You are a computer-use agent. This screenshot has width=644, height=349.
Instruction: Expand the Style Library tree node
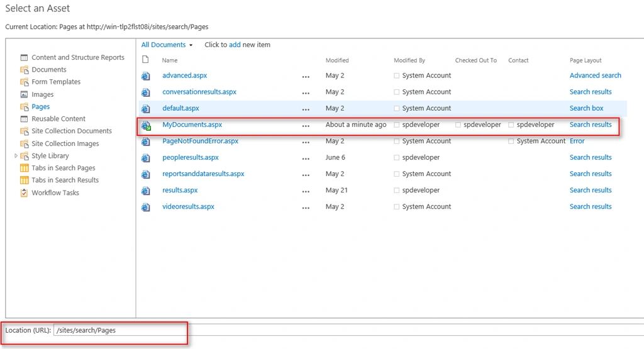pyautogui.click(x=16, y=155)
